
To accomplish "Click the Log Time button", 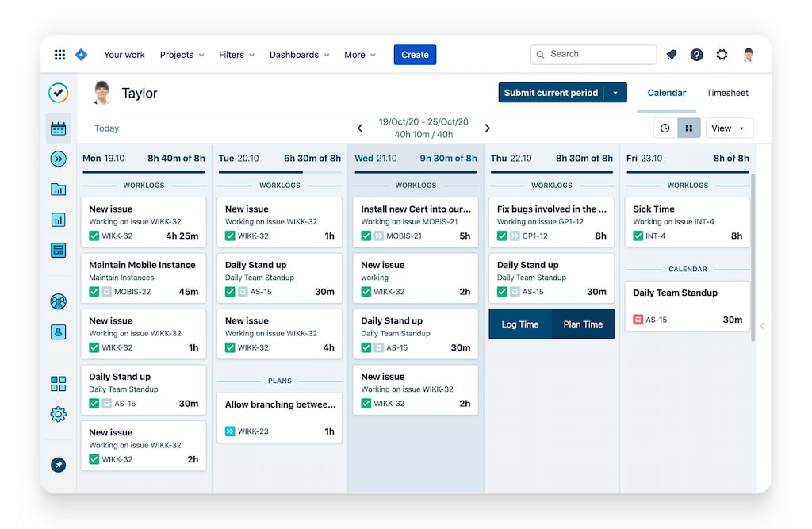I will [522, 324].
